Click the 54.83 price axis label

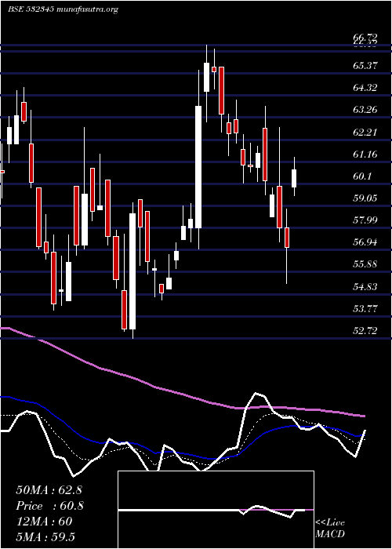(x=365, y=287)
